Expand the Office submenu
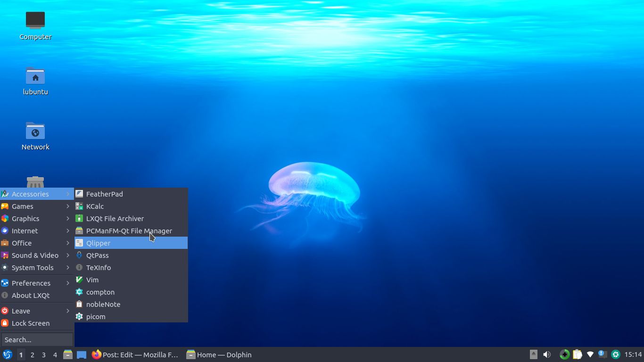The width and height of the screenshot is (644, 362). [37, 243]
